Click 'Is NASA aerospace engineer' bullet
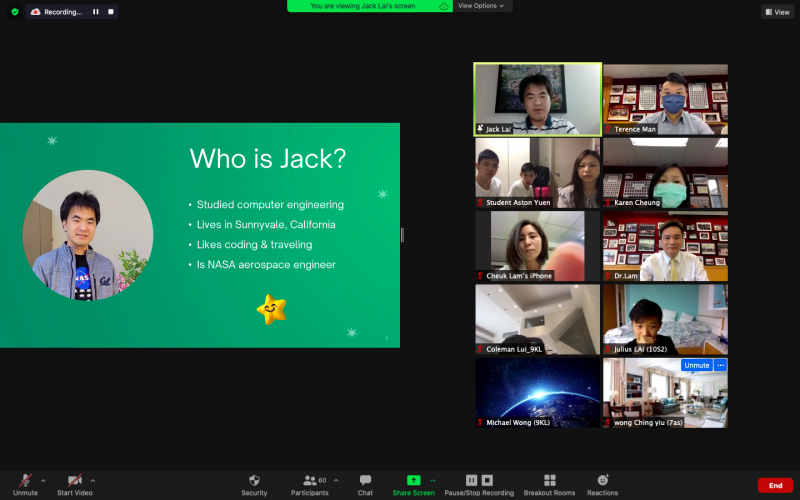This screenshot has height=500, width=800. tap(266, 265)
